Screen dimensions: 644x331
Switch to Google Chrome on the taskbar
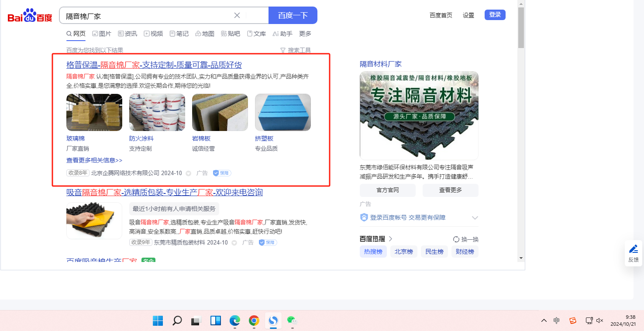[254, 321]
